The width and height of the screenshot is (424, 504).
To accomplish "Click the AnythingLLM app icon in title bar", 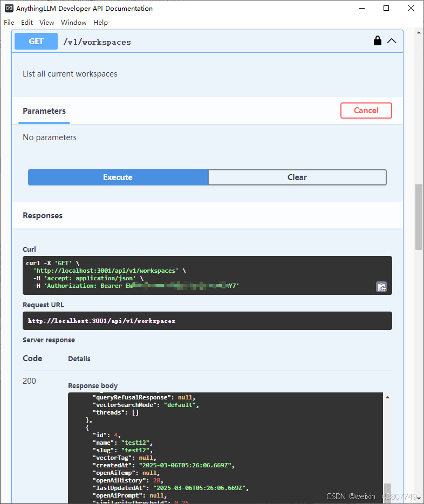I will pos(9,9).
